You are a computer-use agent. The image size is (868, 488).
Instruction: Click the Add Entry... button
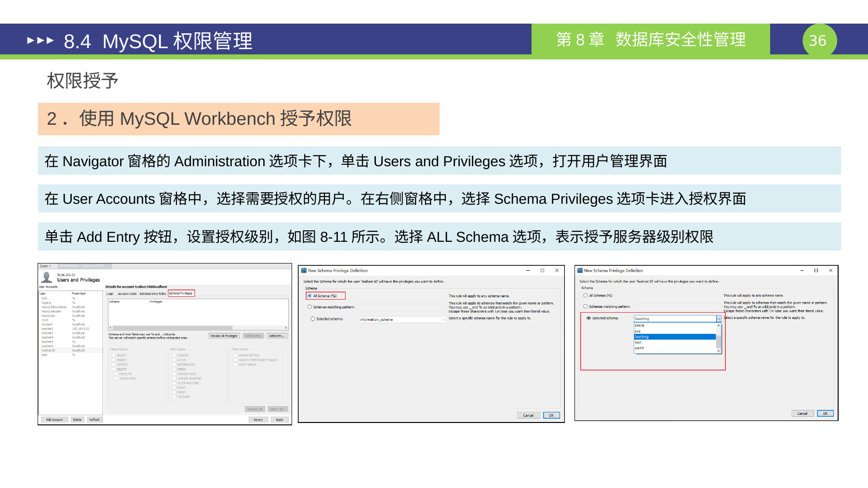(x=277, y=336)
